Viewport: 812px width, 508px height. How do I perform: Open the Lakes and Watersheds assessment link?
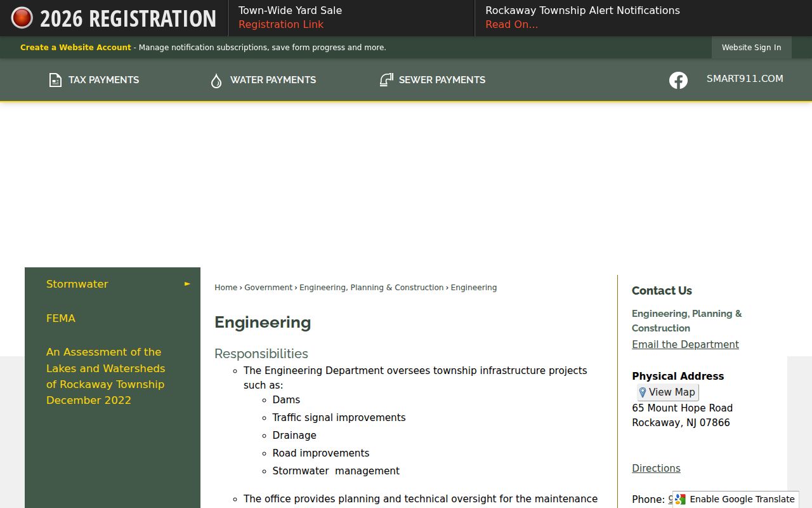106,376
